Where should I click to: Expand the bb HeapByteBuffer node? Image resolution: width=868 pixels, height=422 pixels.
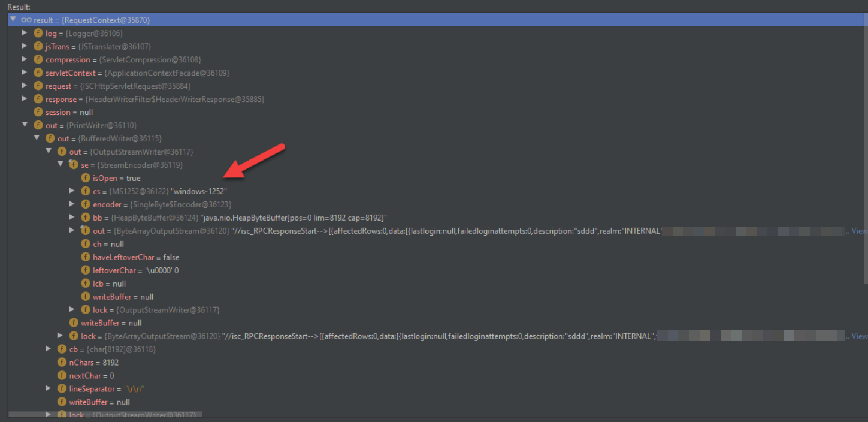tap(72, 218)
